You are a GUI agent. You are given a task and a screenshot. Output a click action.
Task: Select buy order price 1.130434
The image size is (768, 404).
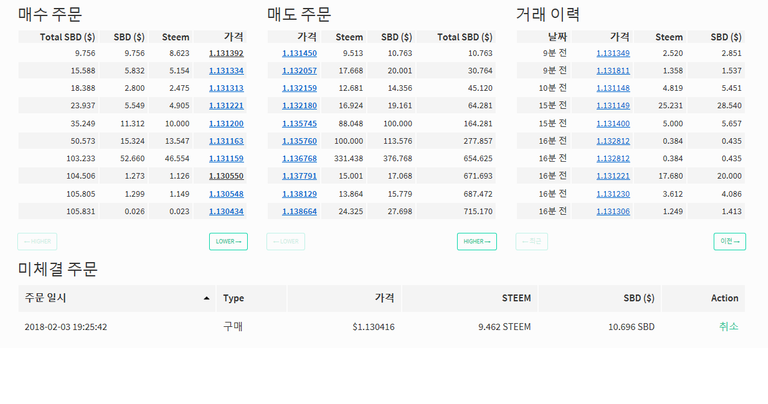tap(225, 211)
